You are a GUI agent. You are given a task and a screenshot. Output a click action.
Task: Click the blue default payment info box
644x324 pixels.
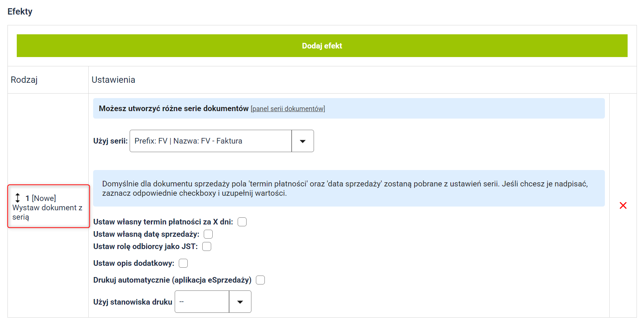pyautogui.click(x=349, y=188)
